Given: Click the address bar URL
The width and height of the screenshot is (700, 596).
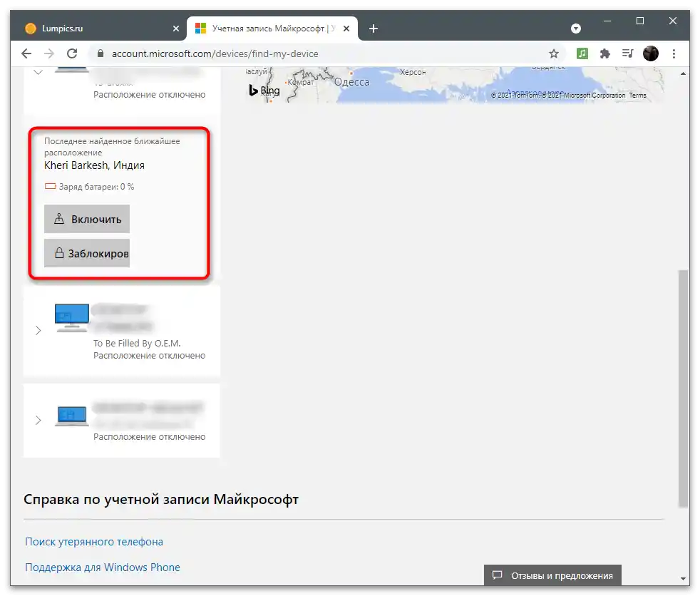Looking at the screenshot, I should (215, 53).
